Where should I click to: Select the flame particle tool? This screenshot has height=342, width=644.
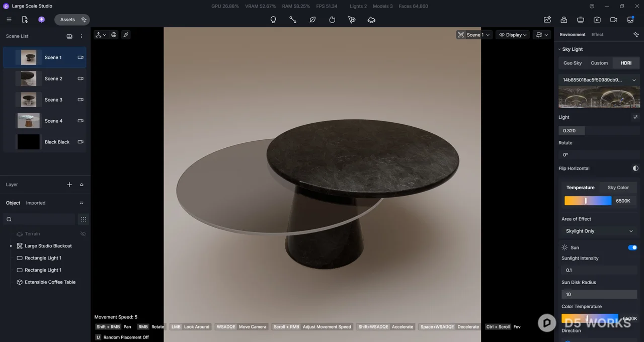point(332,20)
